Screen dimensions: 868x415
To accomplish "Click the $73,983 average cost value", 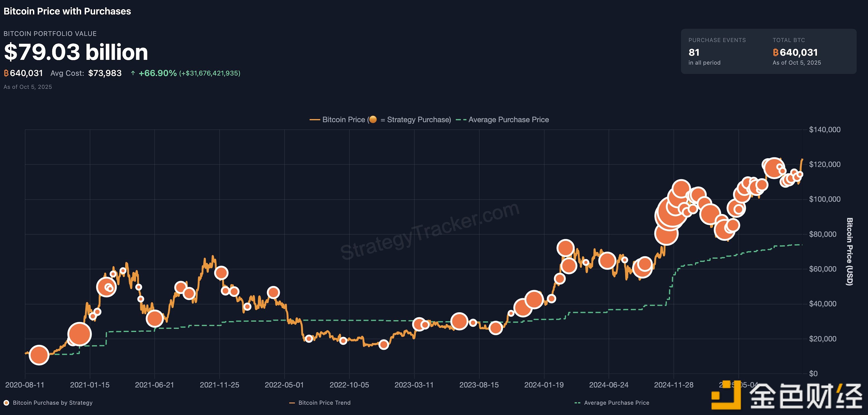I will 105,73.
